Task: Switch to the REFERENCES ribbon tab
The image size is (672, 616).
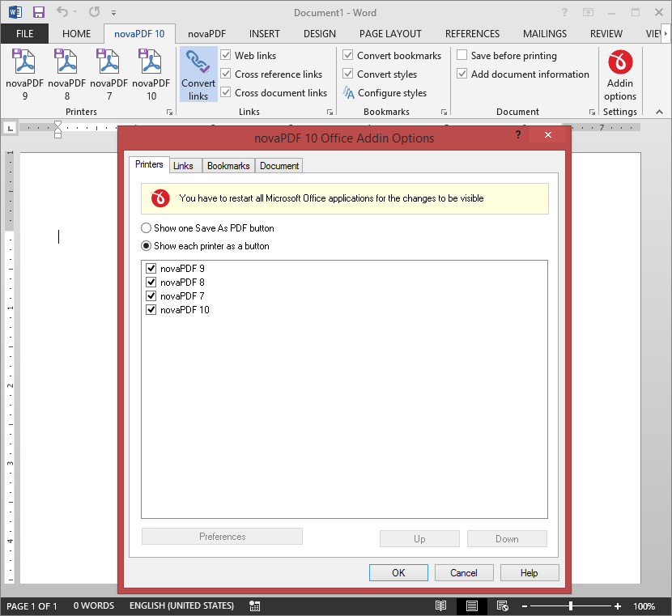Action: [472, 33]
